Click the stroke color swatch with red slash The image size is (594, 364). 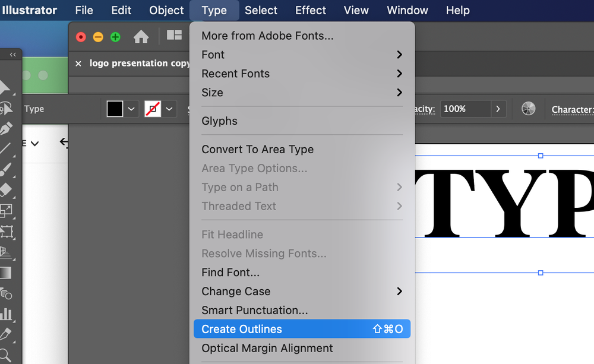[x=153, y=109]
